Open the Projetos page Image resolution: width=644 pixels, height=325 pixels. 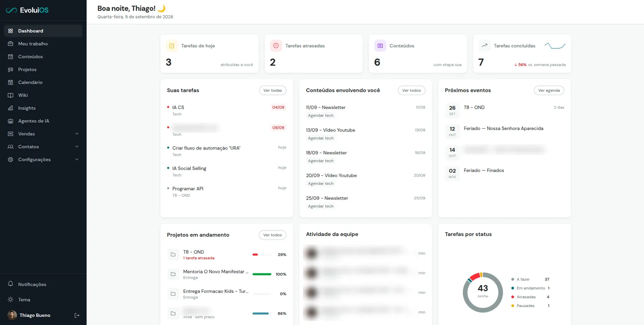point(43,69)
